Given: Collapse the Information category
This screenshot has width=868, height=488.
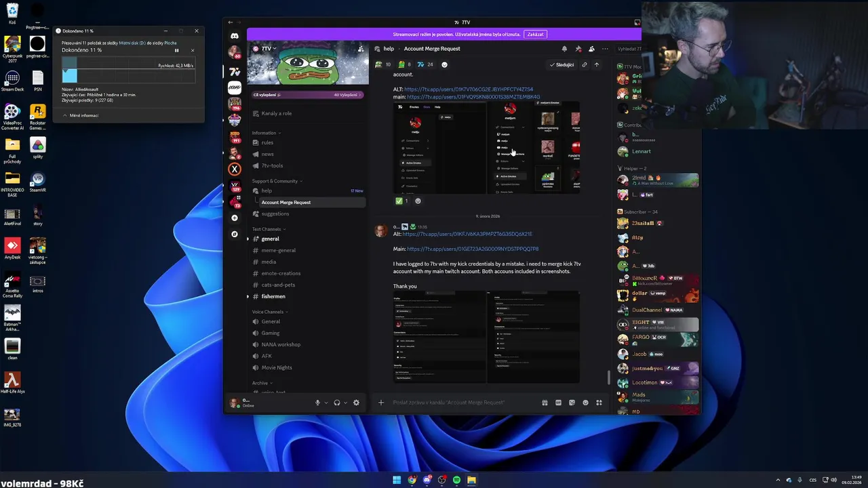Looking at the screenshot, I should click(266, 133).
